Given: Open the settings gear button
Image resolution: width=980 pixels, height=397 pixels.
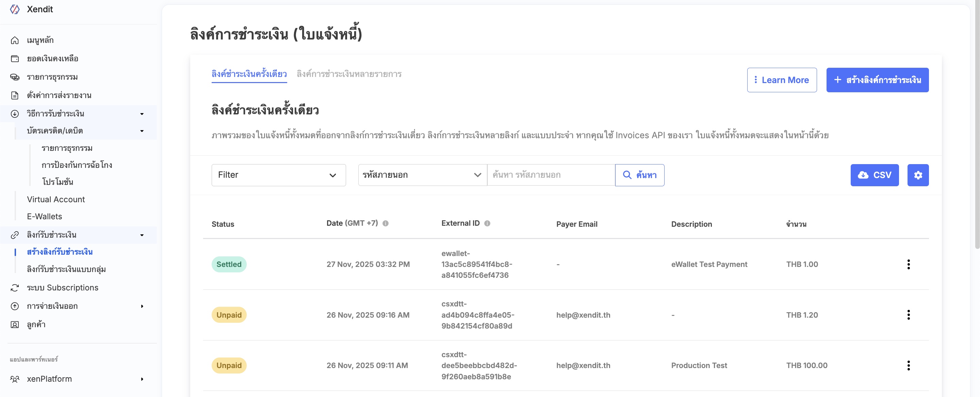Looking at the screenshot, I should click(x=918, y=175).
